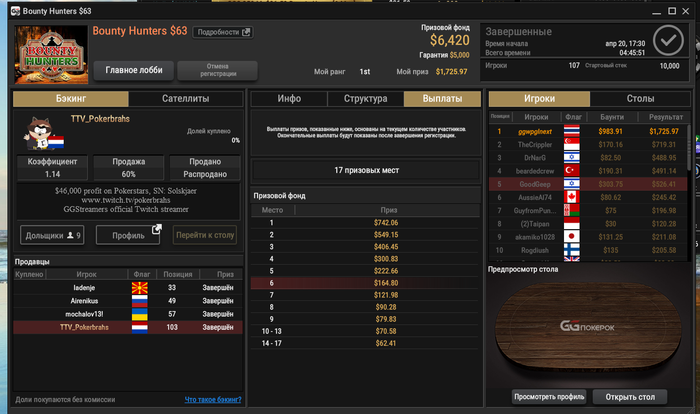Viewport: 700px width, 414px height.
Task: Sort players list by Результат column
Action: tap(666, 117)
